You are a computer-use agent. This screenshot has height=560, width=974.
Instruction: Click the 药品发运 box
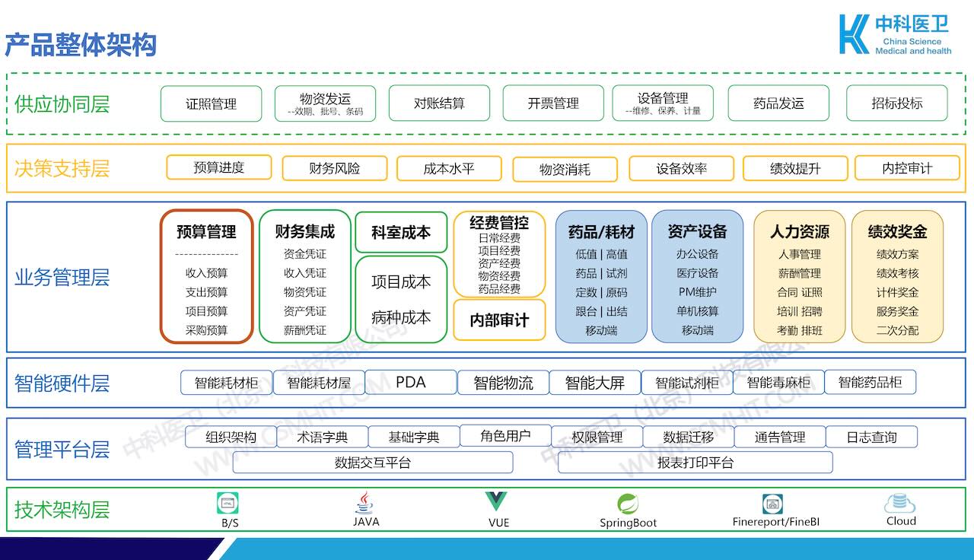point(778,103)
